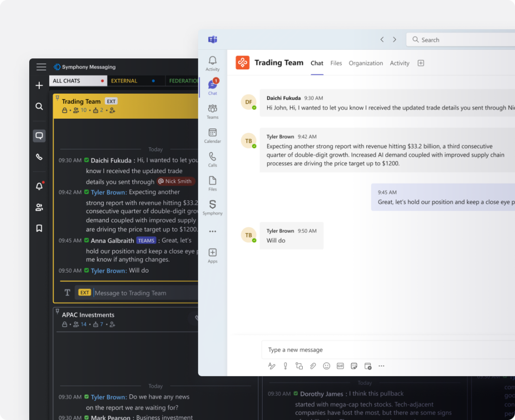515x420 pixels.
Task: Open Apps in Teams sidebar
Action: click(x=212, y=255)
